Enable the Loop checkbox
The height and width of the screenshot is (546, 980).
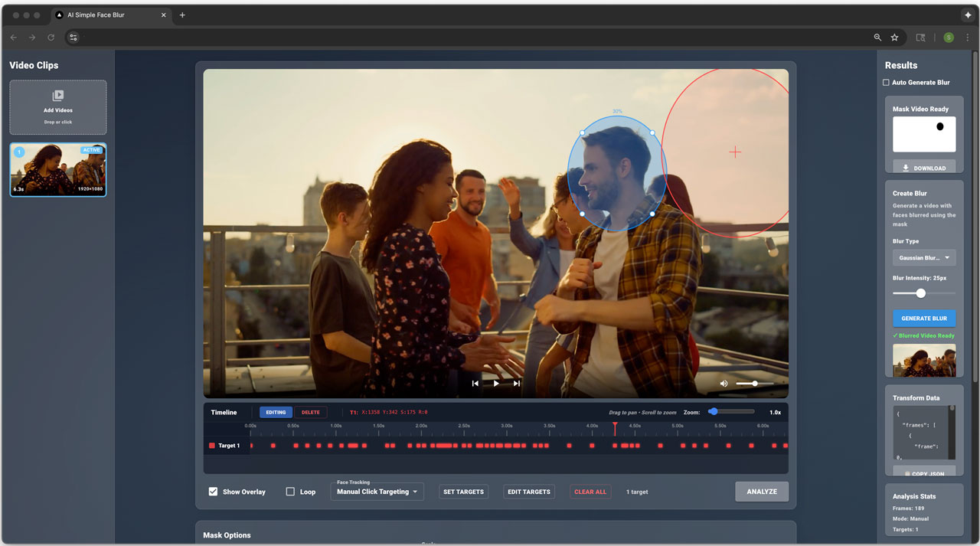(x=290, y=492)
